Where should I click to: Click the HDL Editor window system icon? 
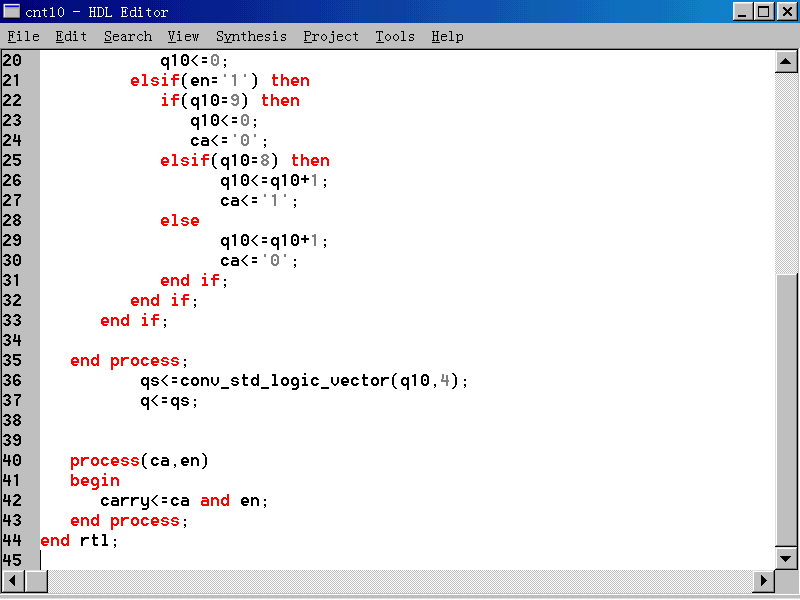pyautogui.click(x=11, y=11)
